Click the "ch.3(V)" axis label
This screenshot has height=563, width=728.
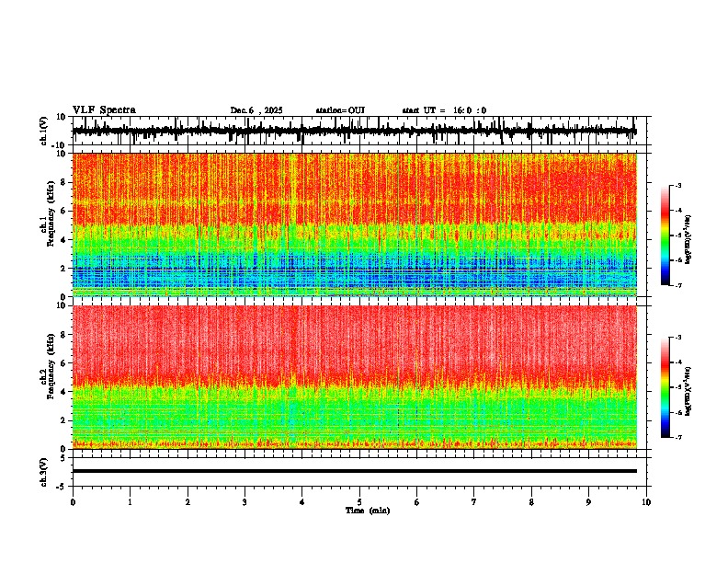click(x=44, y=472)
